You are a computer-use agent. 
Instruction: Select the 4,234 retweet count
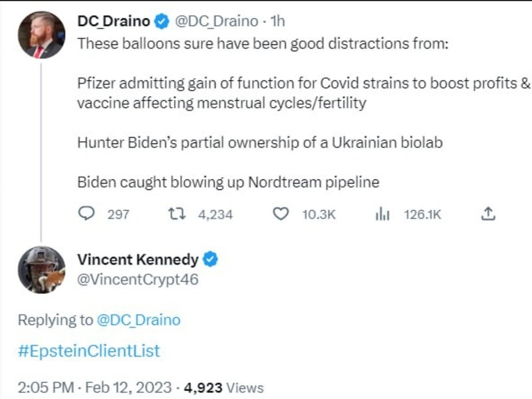(x=215, y=214)
